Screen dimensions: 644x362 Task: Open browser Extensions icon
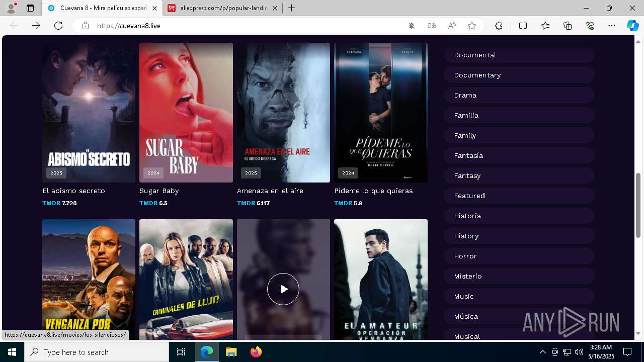point(499,26)
